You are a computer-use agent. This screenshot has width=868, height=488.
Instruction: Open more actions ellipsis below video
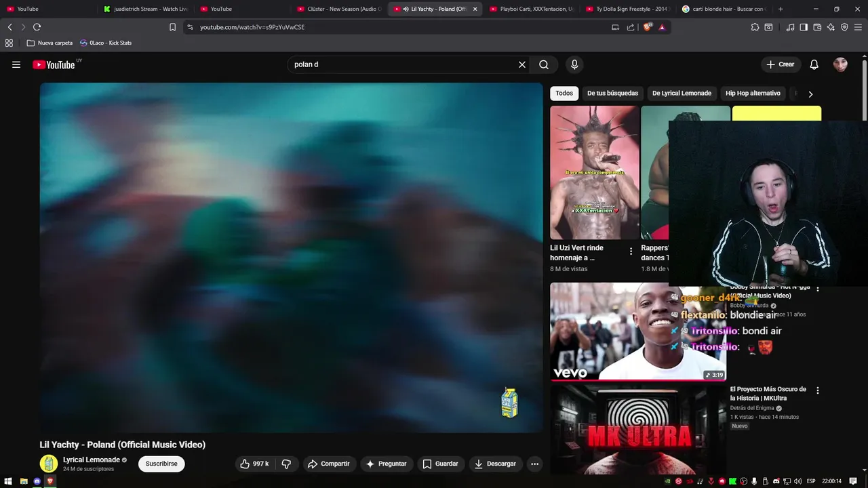coord(534,464)
